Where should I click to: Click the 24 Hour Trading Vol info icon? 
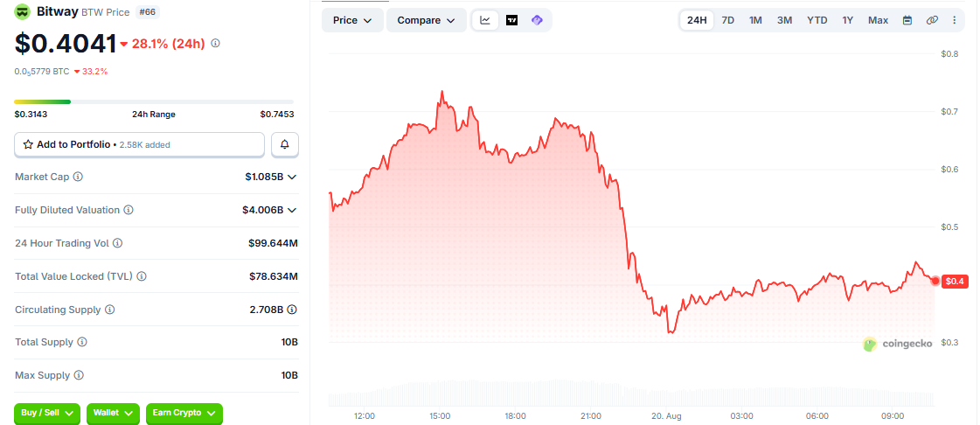[117, 243]
